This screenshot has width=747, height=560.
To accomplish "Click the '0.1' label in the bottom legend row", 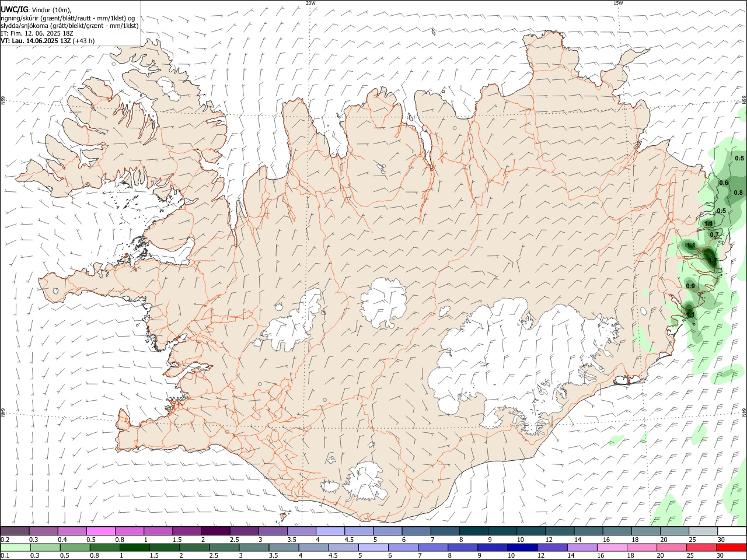I will coord(5,556).
